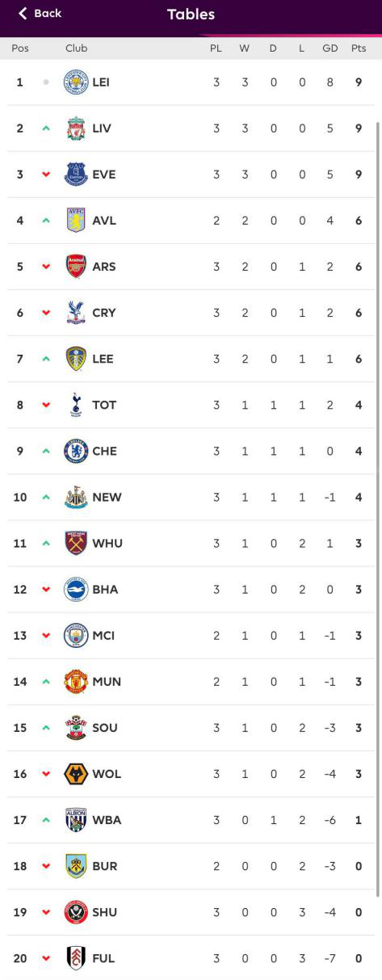Open the Liverpool club badge
The image size is (382, 980).
(x=76, y=128)
